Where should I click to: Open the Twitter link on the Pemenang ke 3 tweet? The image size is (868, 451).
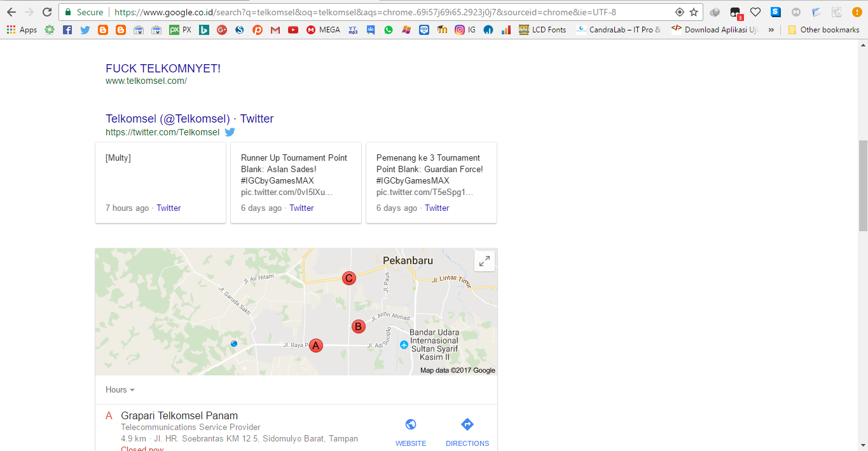point(437,208)
